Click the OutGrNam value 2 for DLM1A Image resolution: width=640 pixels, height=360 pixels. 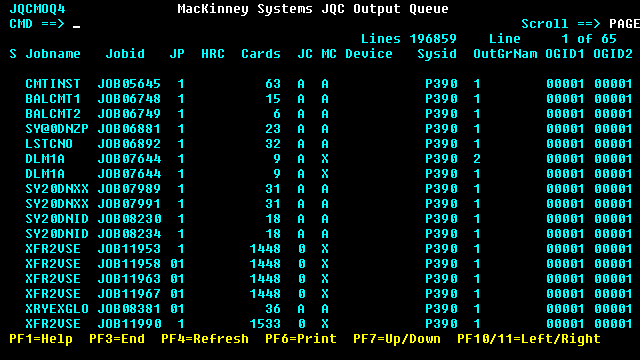pos(477,159)
